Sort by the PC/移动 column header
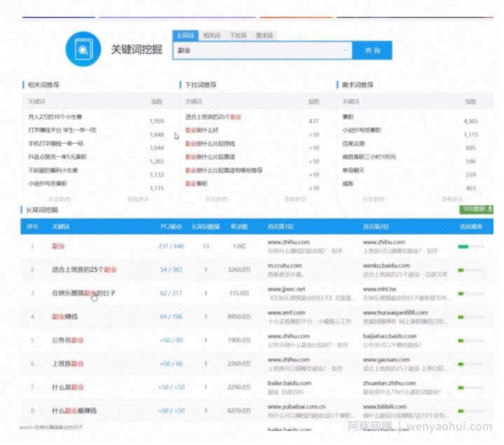Screen dimensions: 504x445 tap(171, 226)
